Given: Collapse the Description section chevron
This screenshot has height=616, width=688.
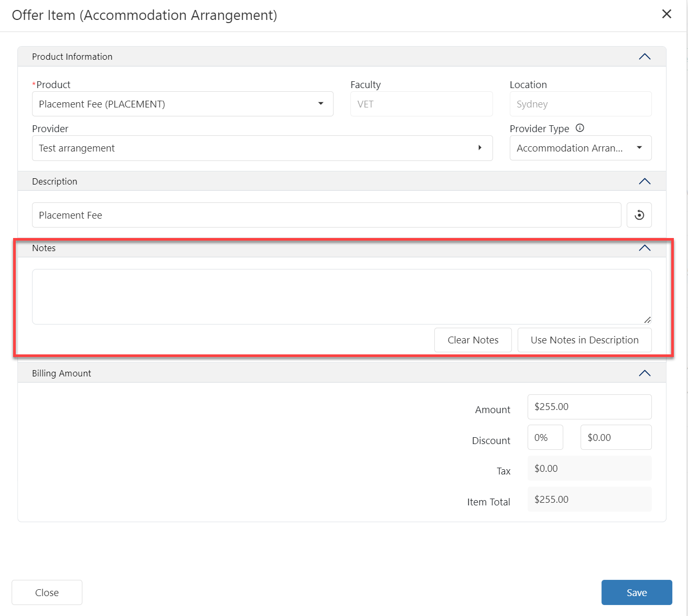Looking at the screenshot, I should point(644,181).
